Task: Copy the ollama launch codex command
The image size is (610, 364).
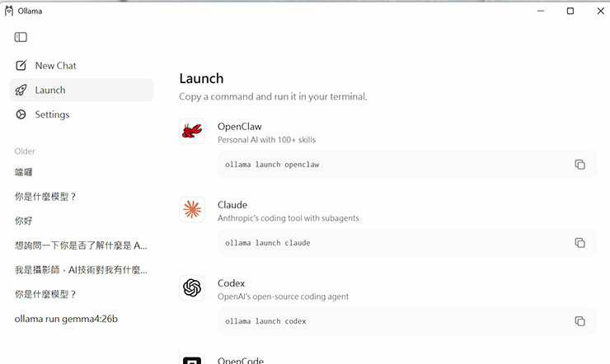Action: coord(579,321)
